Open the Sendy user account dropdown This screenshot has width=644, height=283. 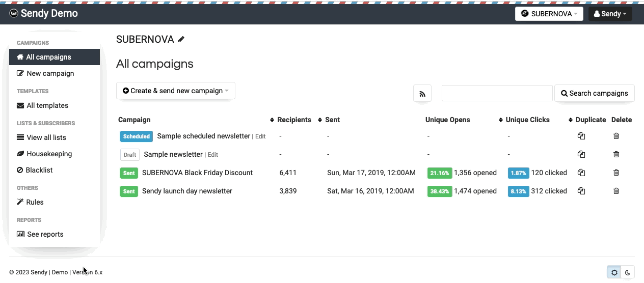click(610, 14)
